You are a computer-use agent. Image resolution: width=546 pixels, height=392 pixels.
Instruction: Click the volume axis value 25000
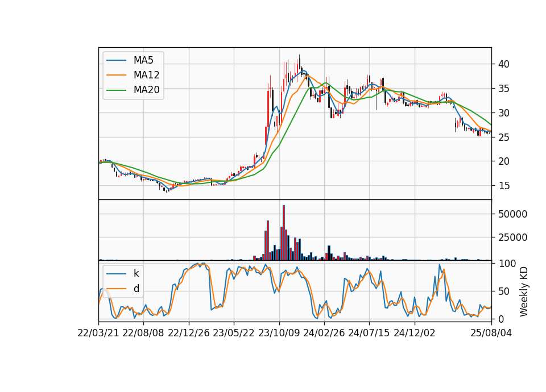tap(512, 237)
